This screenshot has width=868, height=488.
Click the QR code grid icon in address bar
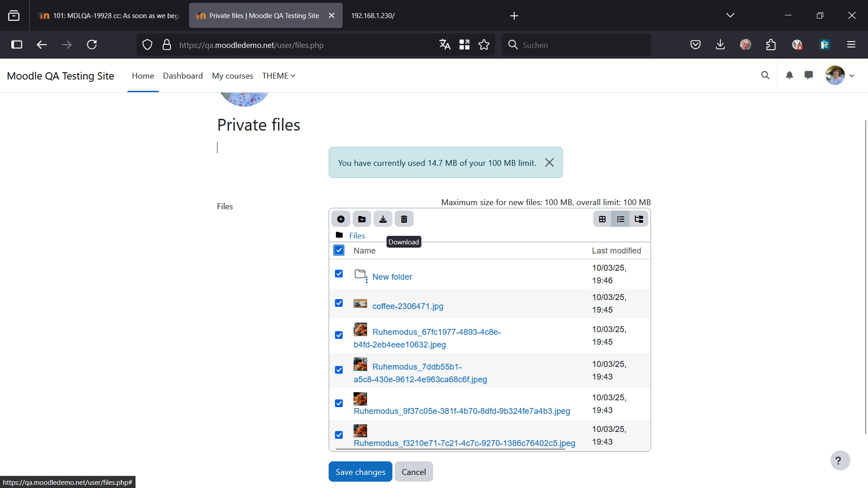pyautogui.click(x=464, y=45)
